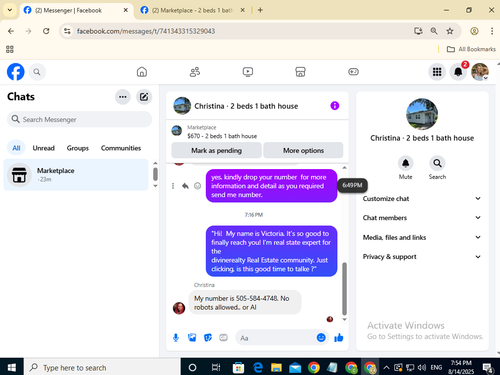This screenshot has height=375, width=500.
Task: Reload the page with refresh button
Action: click(46, 31)
